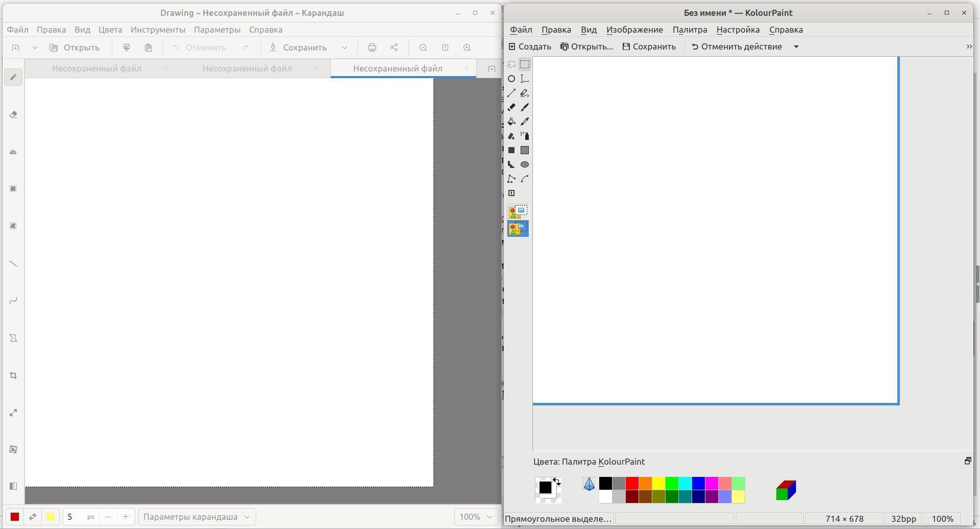Viewport: 980px width, 529px height.
Task: Click the Print icon in Drawing toolbar
Action: coord(372,47)
